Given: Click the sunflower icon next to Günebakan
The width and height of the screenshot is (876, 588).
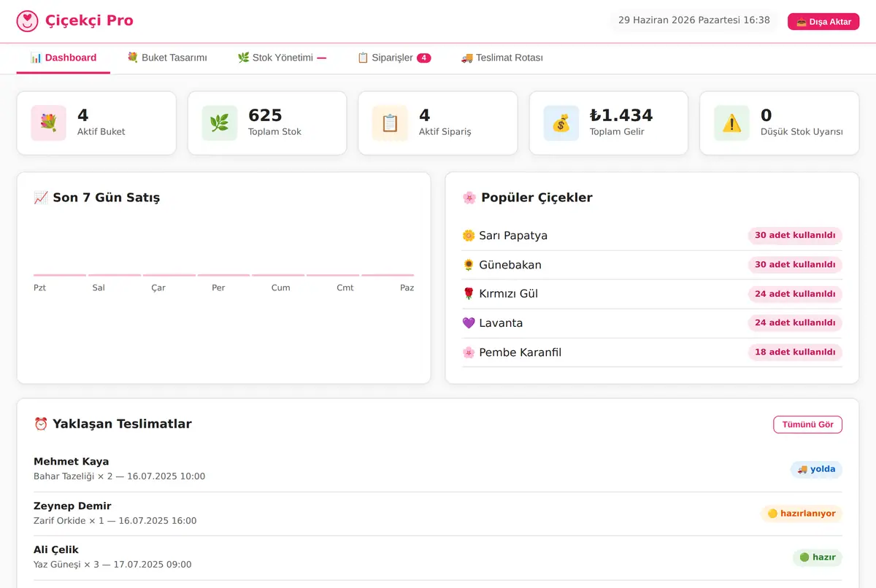Looking at the screenshot, I should [x=469, y=265].
